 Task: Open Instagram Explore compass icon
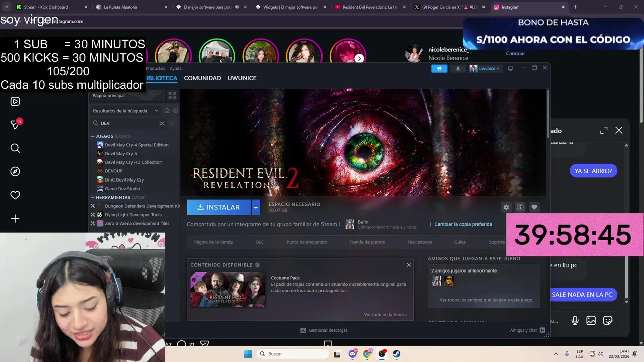pyautogui.click(x=15, y=171)
